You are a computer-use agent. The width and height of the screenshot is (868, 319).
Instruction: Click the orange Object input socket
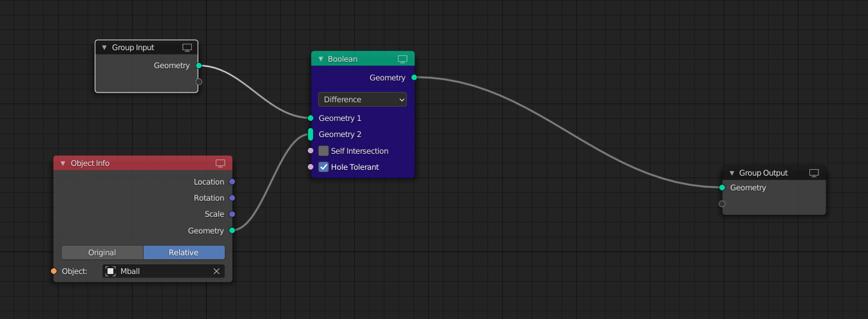(x=54, y=271)
